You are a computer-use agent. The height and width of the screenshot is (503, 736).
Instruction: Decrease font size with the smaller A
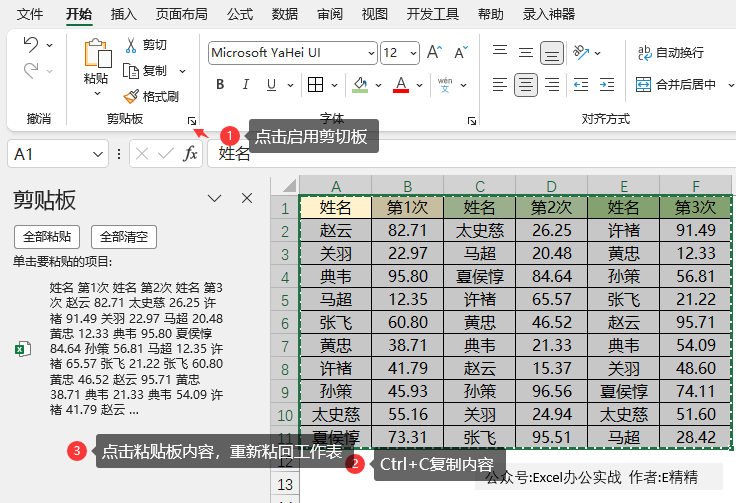coord(461,53)
